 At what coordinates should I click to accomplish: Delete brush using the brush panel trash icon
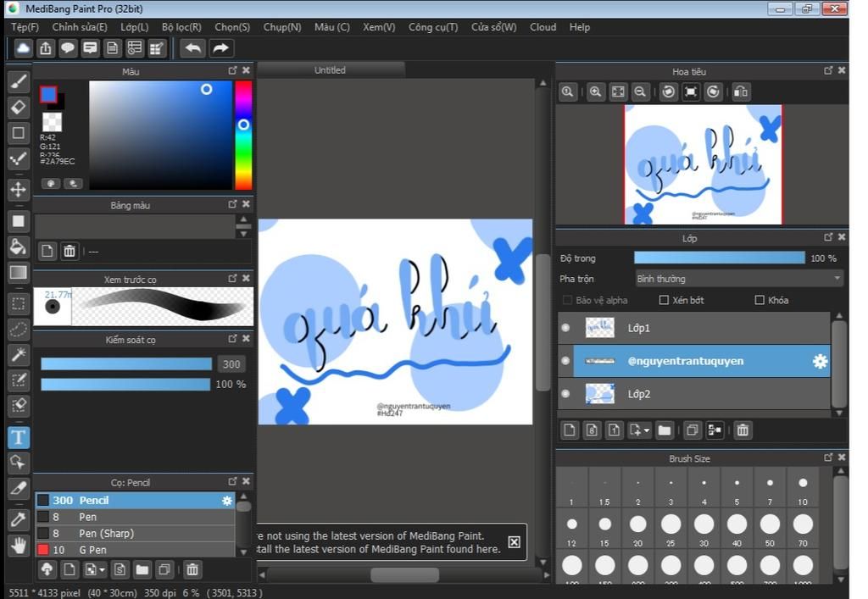pyautogui.click(x=192, y=569)
